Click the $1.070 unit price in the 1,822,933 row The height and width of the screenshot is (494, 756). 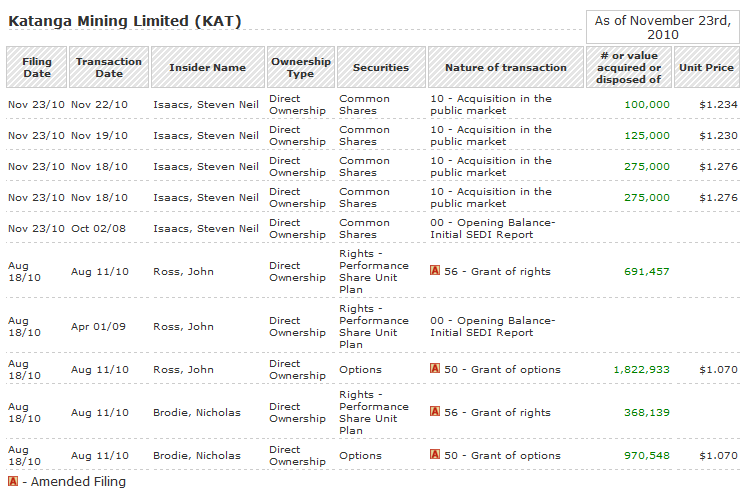[718, 370]
